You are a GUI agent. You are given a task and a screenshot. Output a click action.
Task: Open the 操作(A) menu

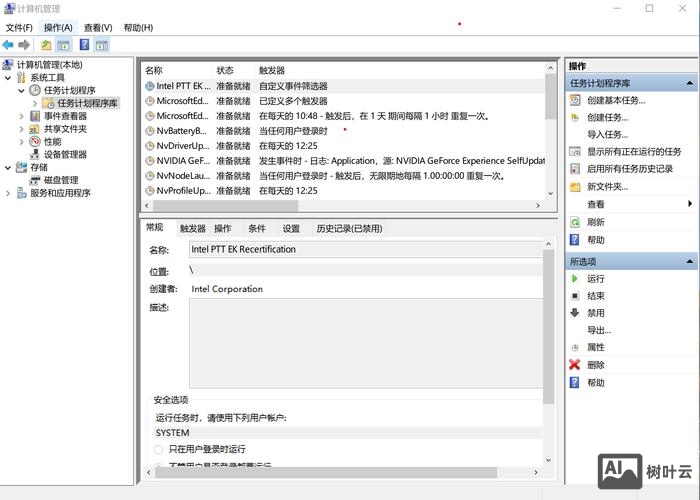click(x=58, y=28)
